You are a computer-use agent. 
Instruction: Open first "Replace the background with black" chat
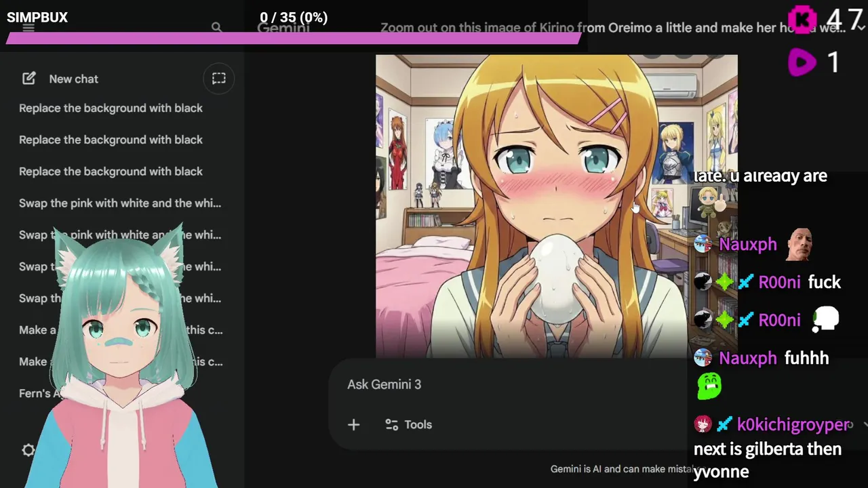point(111,108)
